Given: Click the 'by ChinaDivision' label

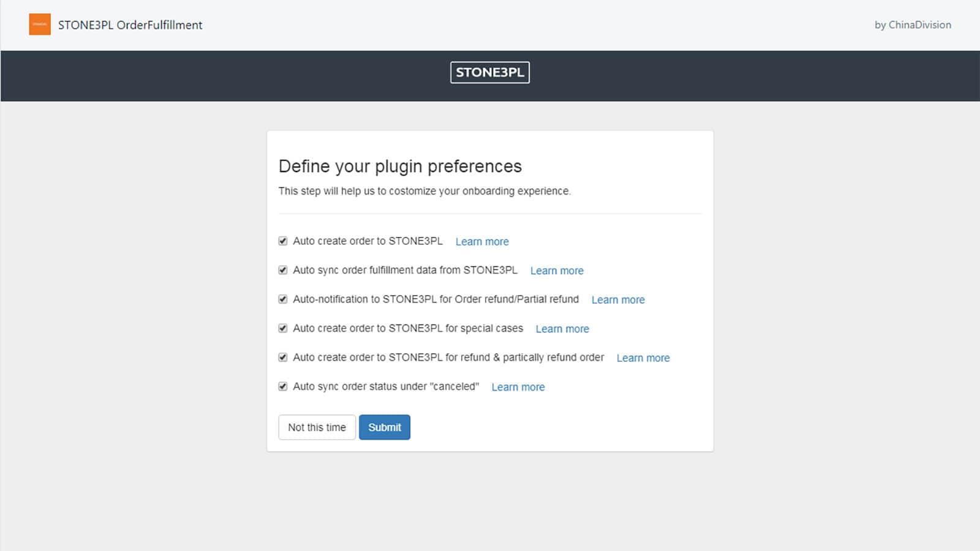Looking at the screenshot, I should [912, 25].
